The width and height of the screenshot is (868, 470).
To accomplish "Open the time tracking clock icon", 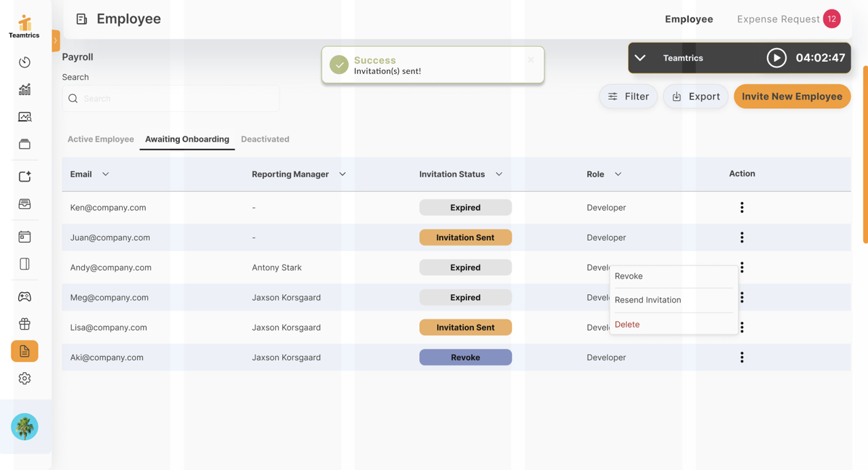I will pyautogui.click(x=24, y=62).
